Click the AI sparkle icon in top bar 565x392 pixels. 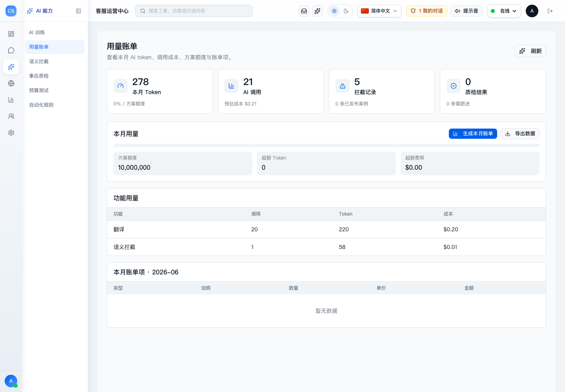(317, 11)
